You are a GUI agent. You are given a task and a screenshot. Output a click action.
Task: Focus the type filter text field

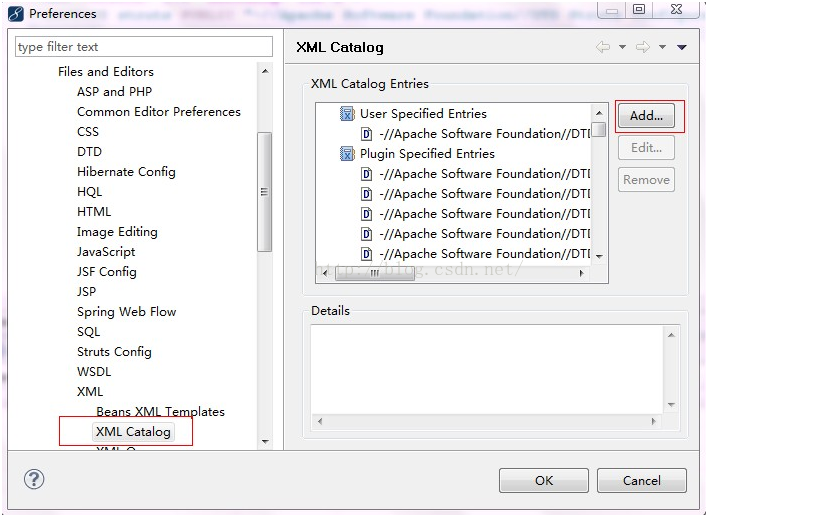coord(144,46)
